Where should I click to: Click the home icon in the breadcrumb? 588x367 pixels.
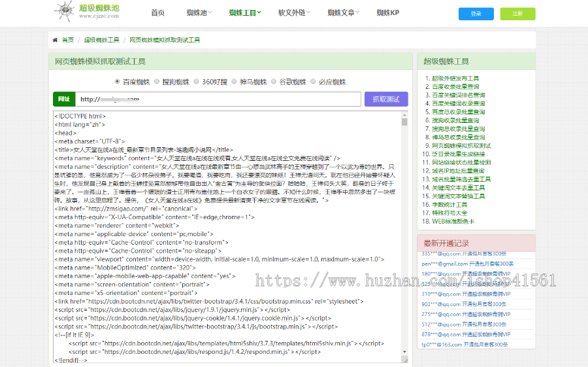pos(55,40)
